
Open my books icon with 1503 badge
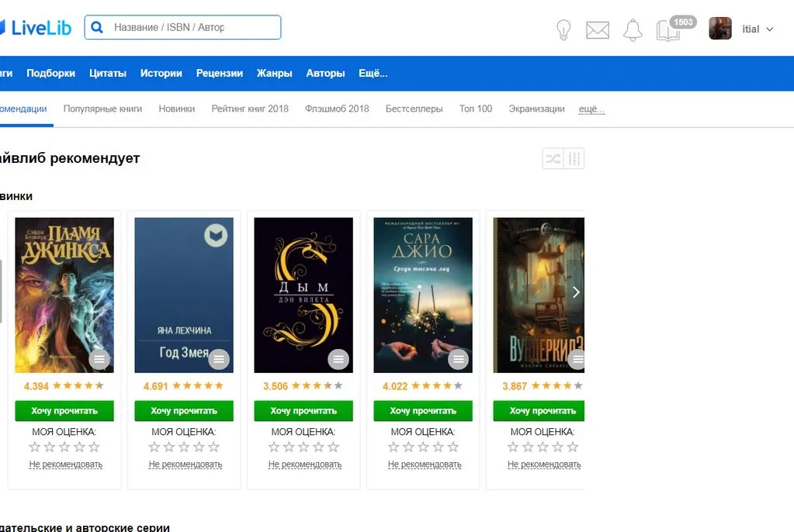pos(675,29)
